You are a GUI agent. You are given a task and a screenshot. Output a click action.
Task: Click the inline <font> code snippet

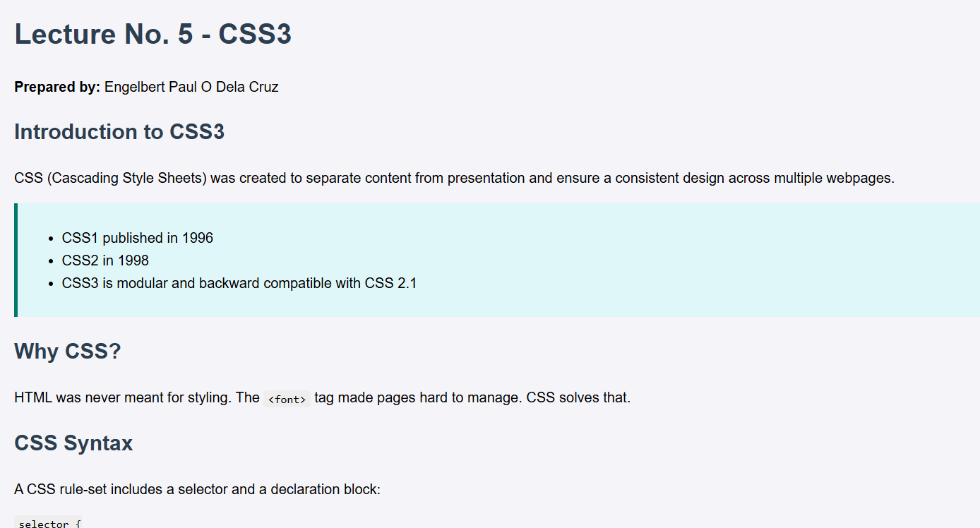click(x=287, y=399)
